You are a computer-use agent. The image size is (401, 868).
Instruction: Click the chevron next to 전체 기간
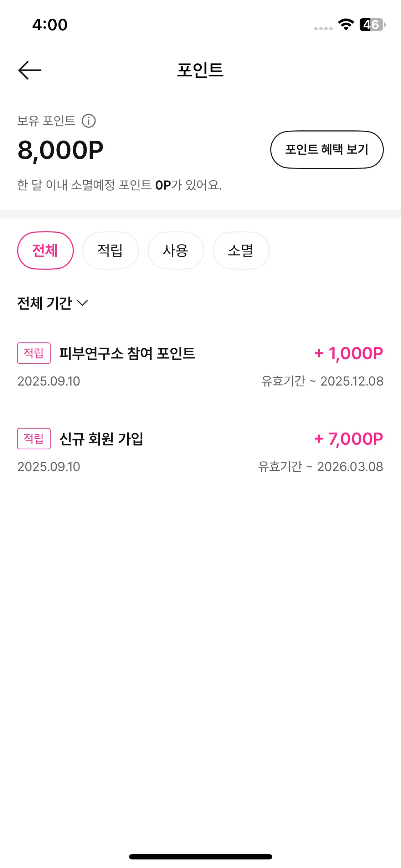tap(82, 303)
